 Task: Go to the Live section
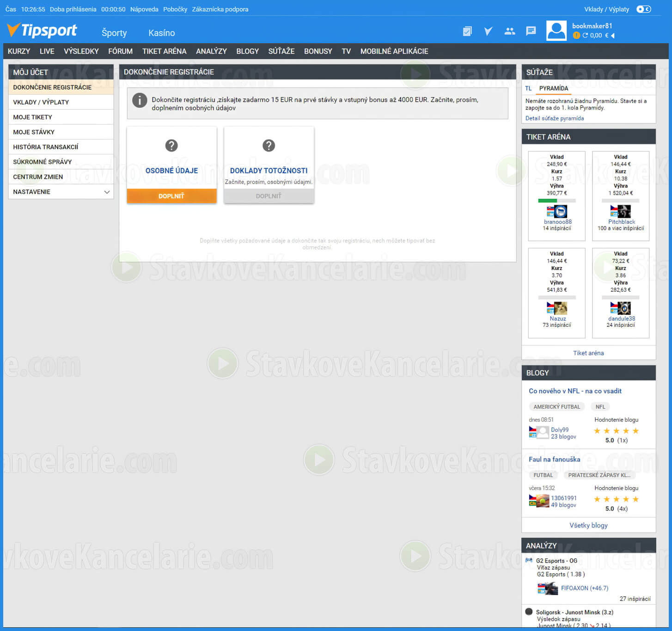[47, 51]
